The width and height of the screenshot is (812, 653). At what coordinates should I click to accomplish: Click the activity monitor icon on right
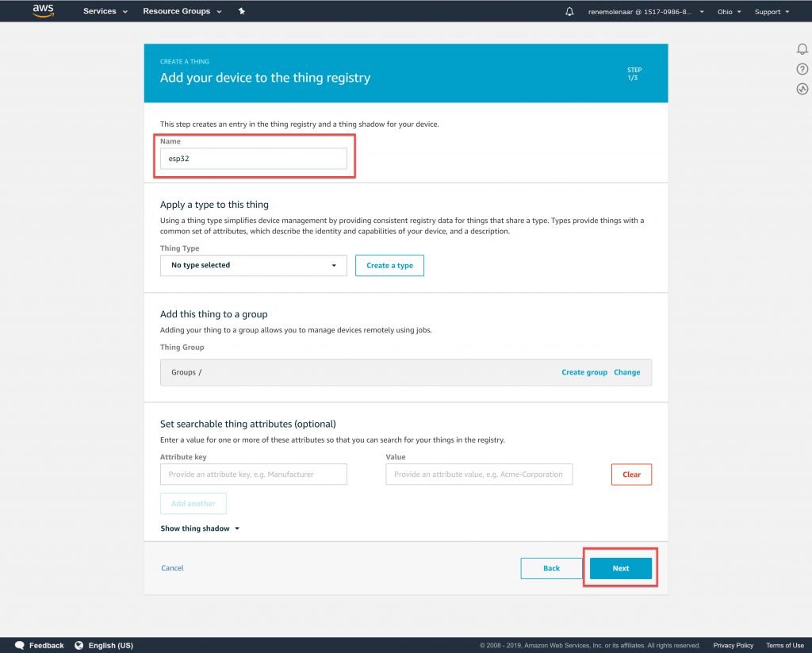coord(802,89)
